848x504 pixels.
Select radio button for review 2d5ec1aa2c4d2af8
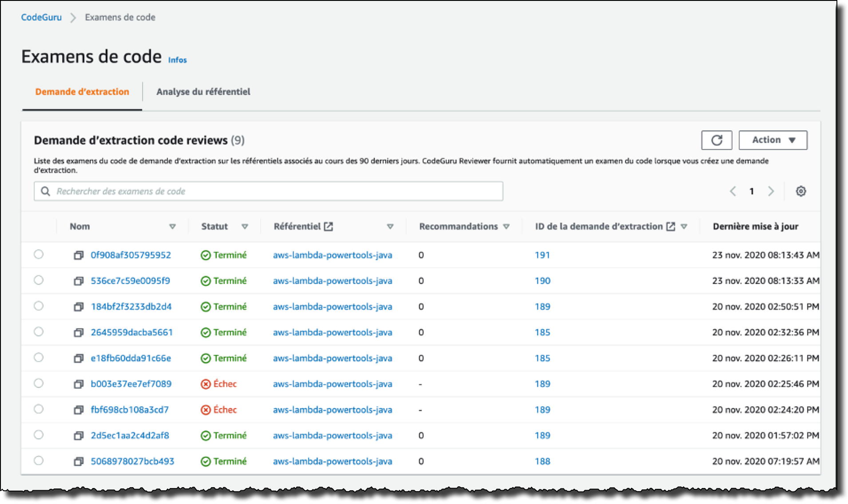(x=39, y=434)
